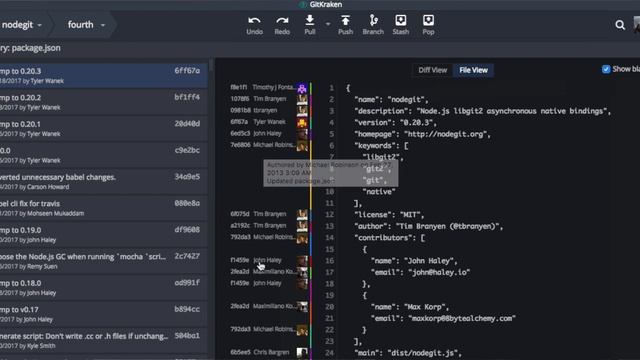Click blame entry a2192c Tim Branyen
The image size is (640, 360).
pos(258,225)
